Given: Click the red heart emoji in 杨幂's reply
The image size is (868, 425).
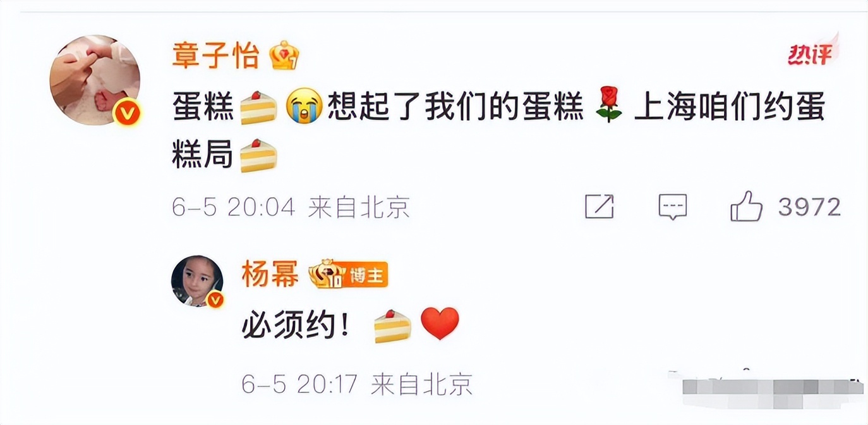Looking at the screenshot, I should [x=440, y=324].
